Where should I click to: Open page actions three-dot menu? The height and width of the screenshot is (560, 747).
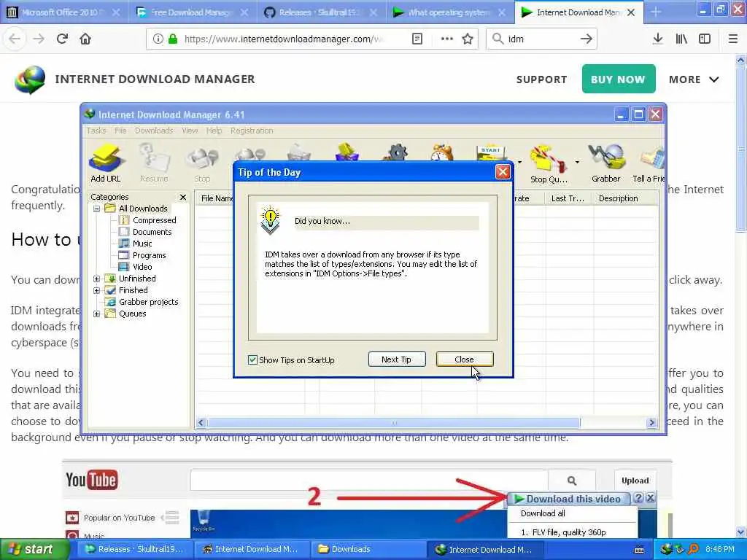(447, 39)
